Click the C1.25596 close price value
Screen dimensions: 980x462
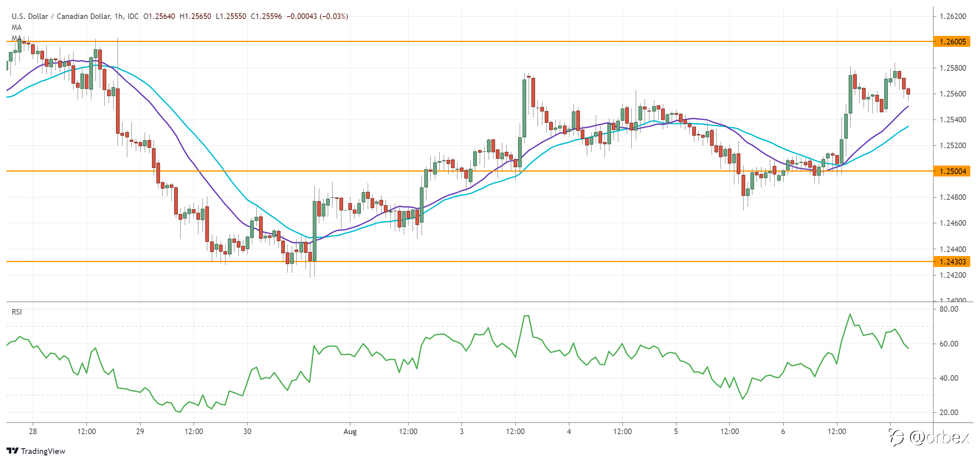[266, 17]
